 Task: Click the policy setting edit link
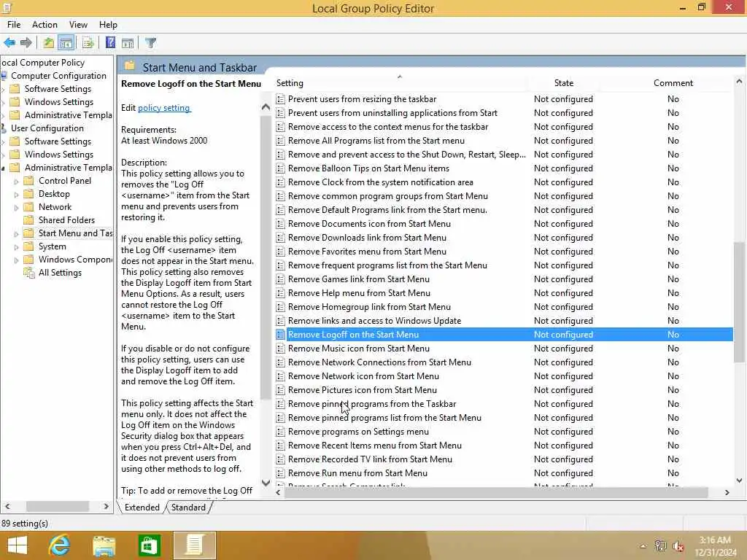pos(164,108)
